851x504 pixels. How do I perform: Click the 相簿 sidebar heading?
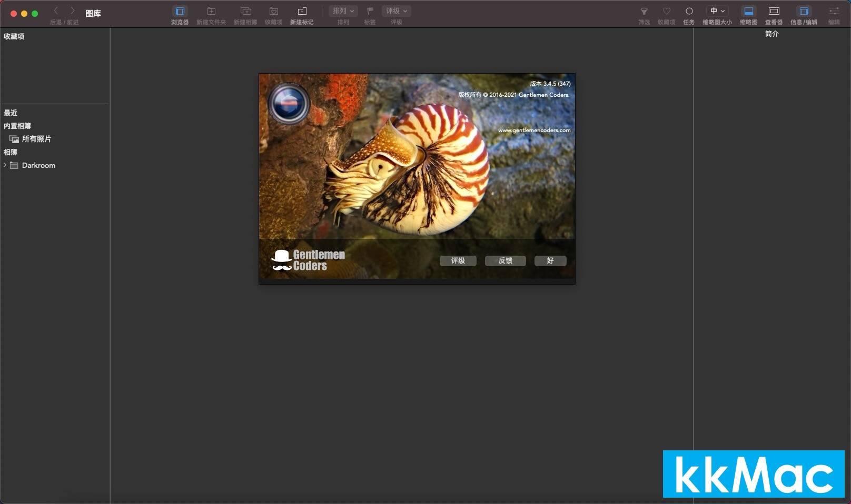(x=11, y=152)
